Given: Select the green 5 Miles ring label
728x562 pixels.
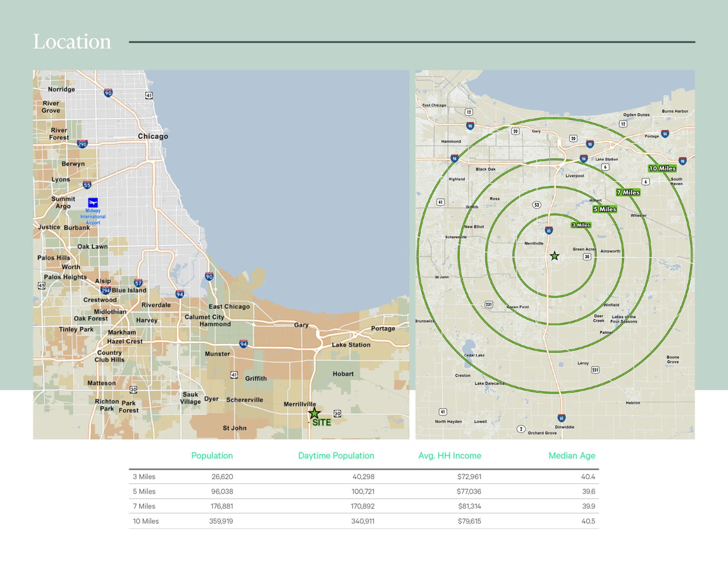Looking at the screenshot, I should click(604, 209).
